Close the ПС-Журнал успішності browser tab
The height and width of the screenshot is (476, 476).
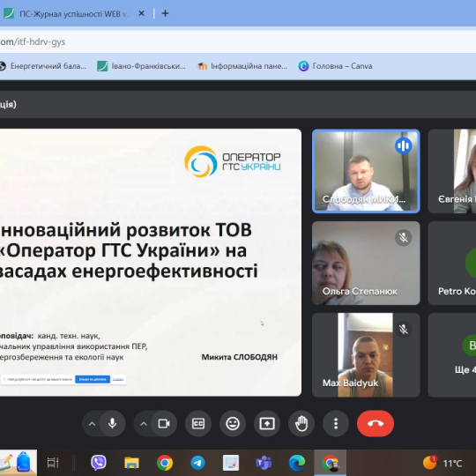[141, 13]
